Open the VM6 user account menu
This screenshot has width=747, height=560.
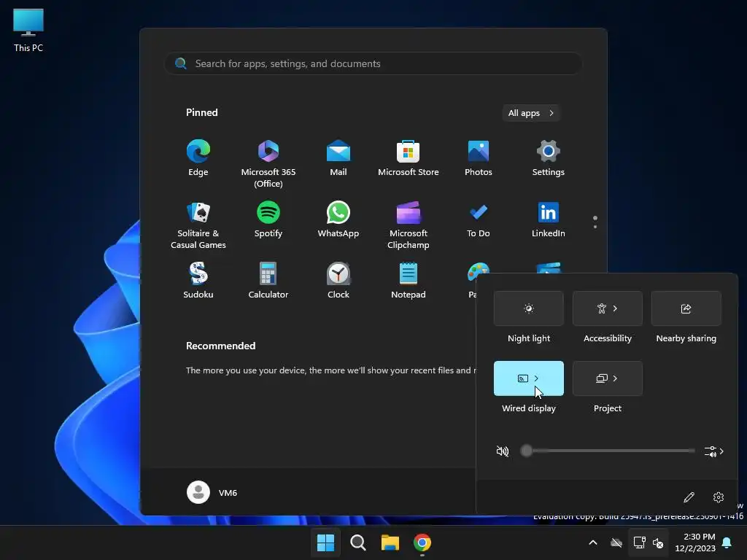pos(212,492)
